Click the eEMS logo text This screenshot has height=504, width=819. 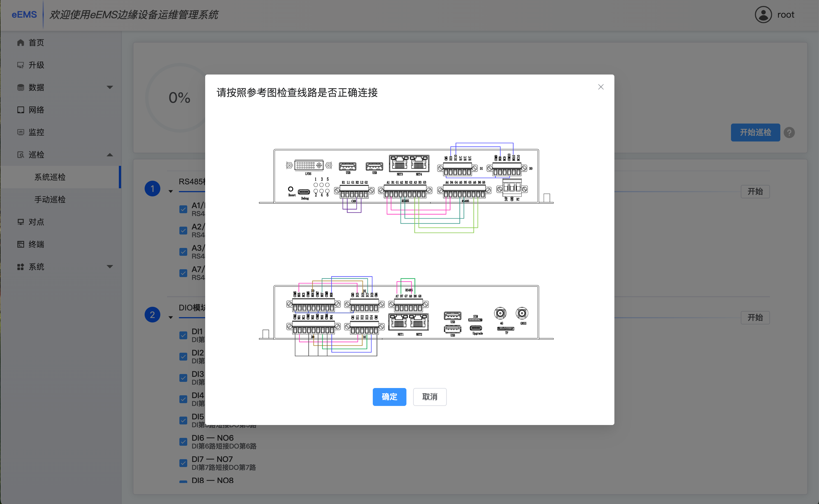pos(24,15)
